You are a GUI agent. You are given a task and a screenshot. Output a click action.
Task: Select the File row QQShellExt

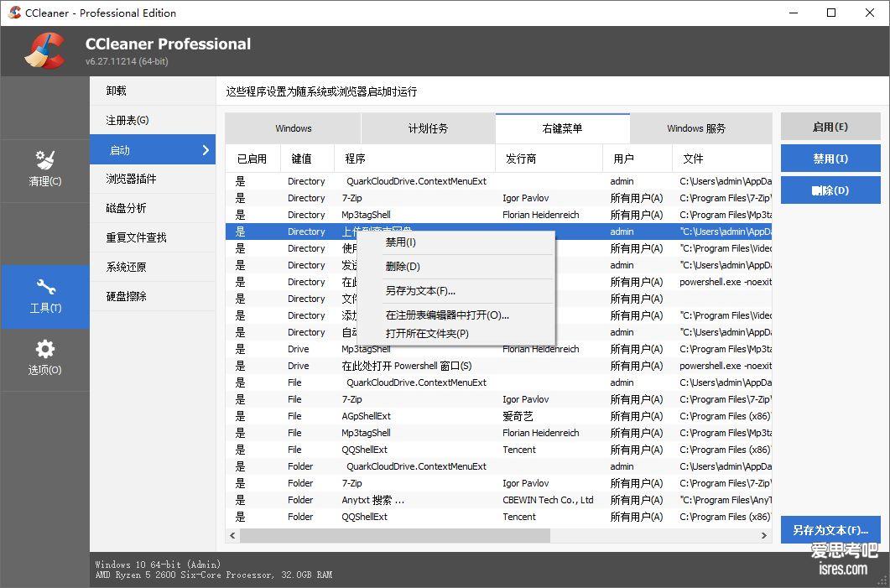pyautogui.click(x=498, y=450)
